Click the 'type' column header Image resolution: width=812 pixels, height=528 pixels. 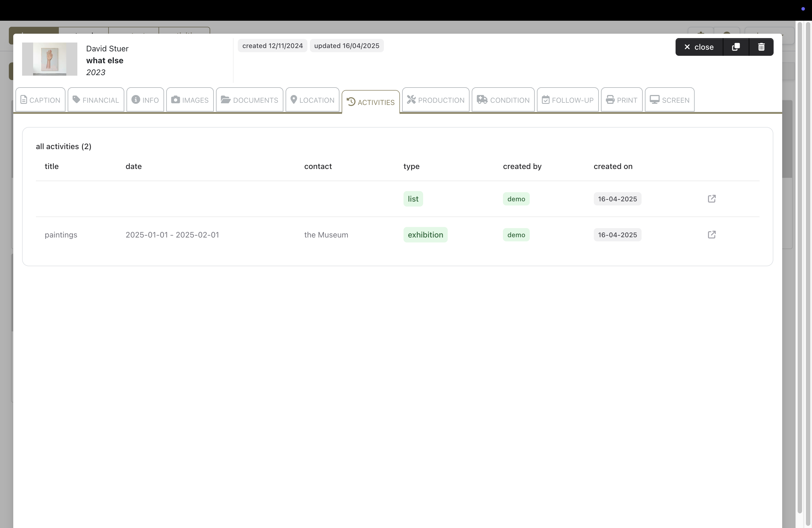412,167
